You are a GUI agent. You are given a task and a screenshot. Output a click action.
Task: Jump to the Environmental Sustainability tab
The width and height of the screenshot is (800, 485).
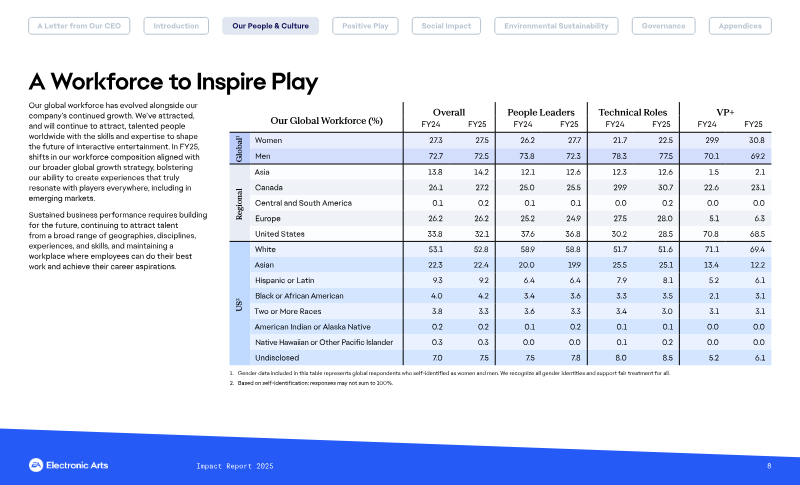[556, 26]
